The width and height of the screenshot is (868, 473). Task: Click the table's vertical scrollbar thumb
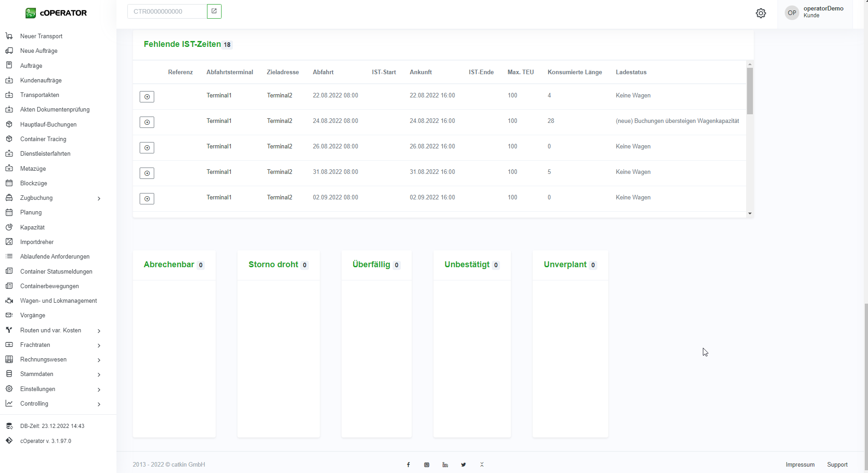click(750, 91)
